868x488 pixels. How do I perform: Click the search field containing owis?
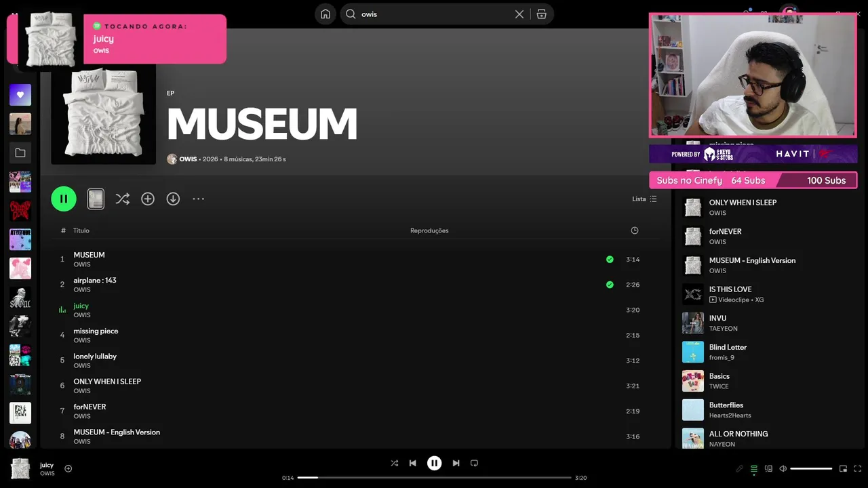point(434,14)
